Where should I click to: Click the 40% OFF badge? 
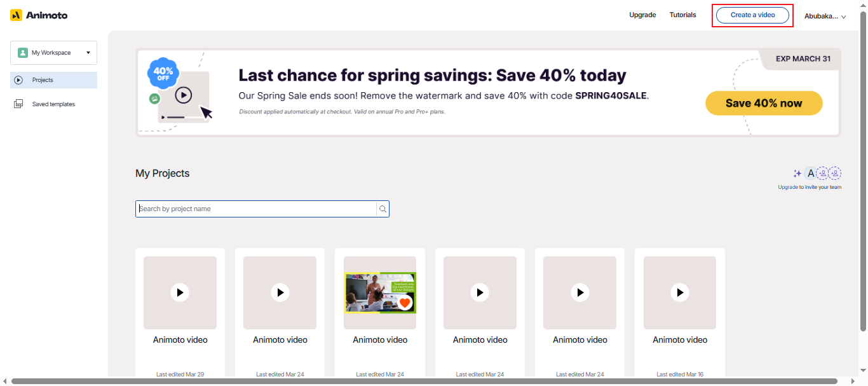(162, 74)
